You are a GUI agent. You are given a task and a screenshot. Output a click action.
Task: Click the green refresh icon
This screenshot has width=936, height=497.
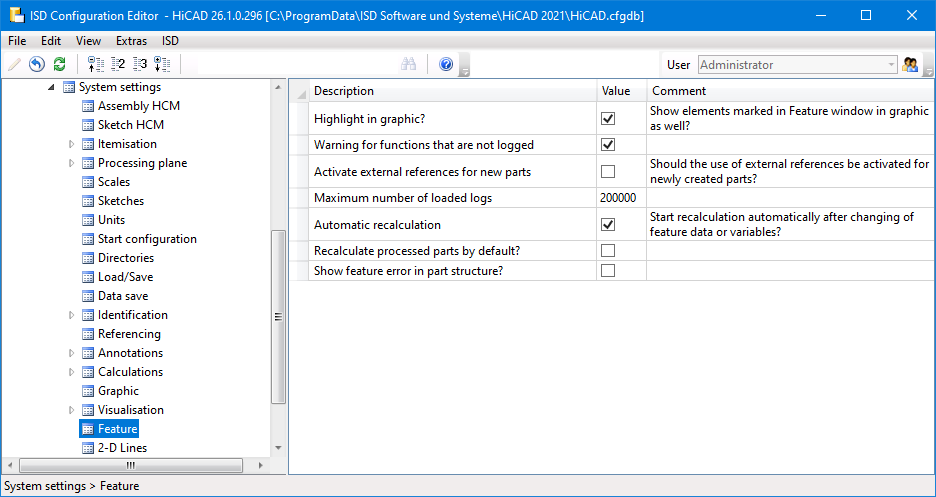(59, 64)
